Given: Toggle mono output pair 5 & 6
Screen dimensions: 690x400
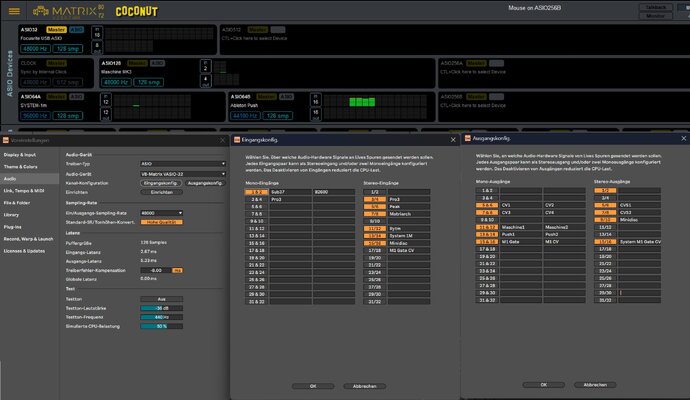Looking at the screenshot, I should 487,206.
